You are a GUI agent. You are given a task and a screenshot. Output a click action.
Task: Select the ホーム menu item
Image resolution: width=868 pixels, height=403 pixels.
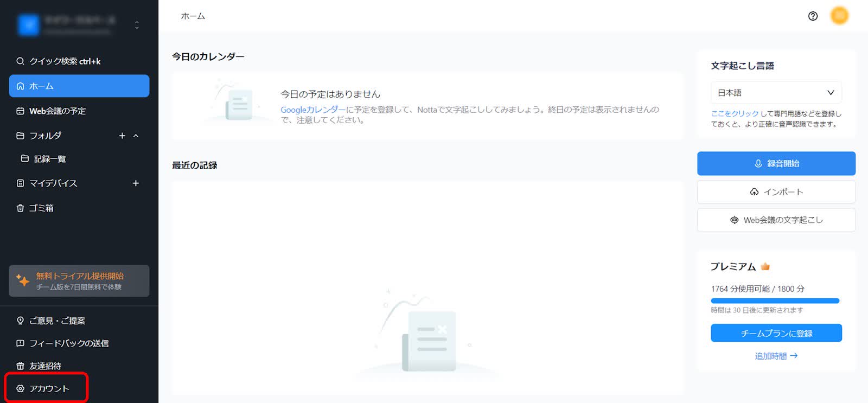[x=79, y=86]
